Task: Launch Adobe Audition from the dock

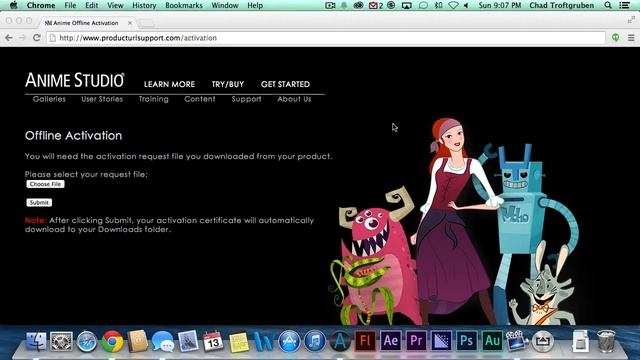Action: click(x=492, y=340)
